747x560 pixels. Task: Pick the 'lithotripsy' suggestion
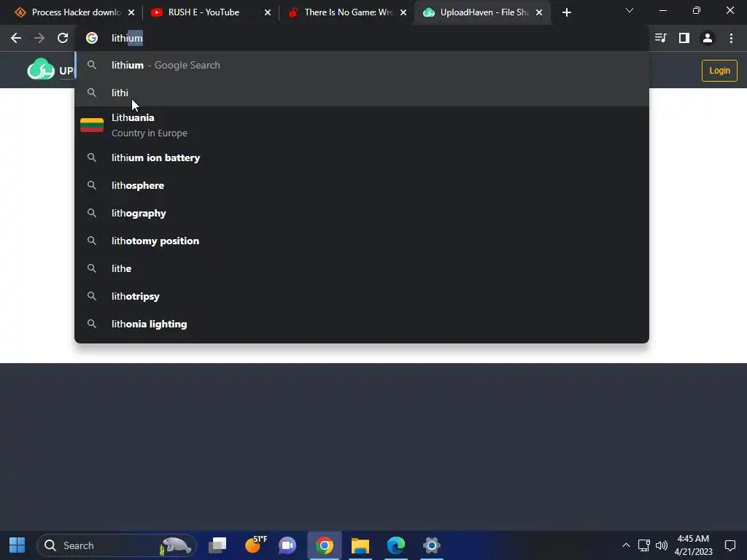point(362,296)
